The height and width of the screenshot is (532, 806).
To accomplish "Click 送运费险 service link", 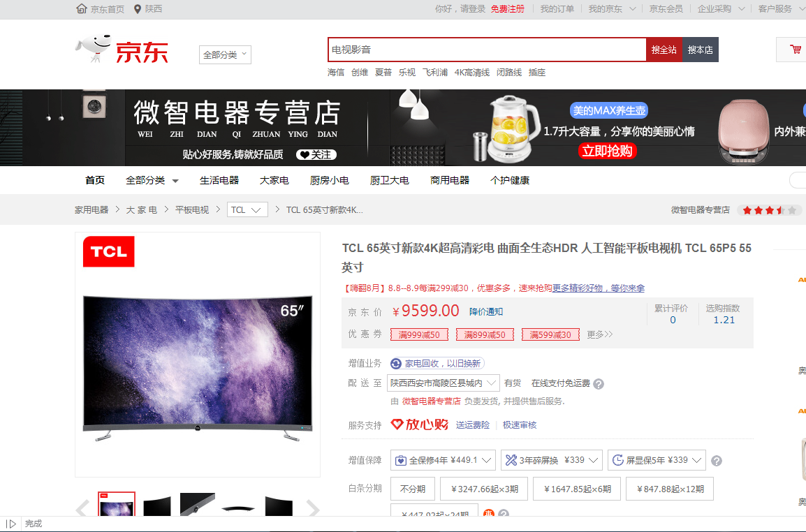I will (x=472, y=425).
